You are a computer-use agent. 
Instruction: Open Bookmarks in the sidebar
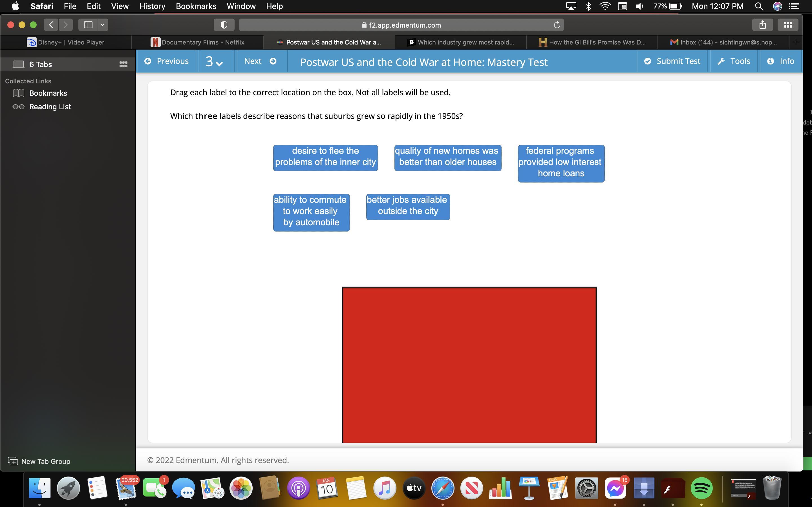pos(48,93)
